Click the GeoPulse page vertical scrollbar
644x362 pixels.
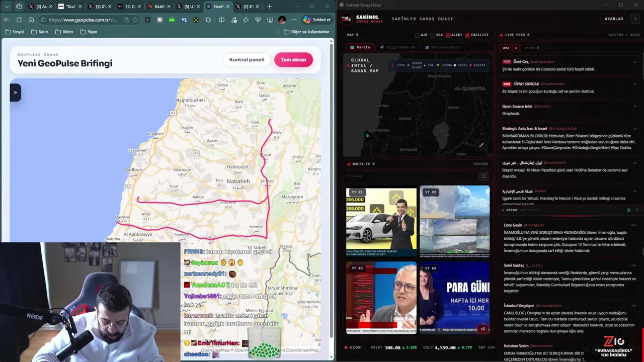click(332, 191)
